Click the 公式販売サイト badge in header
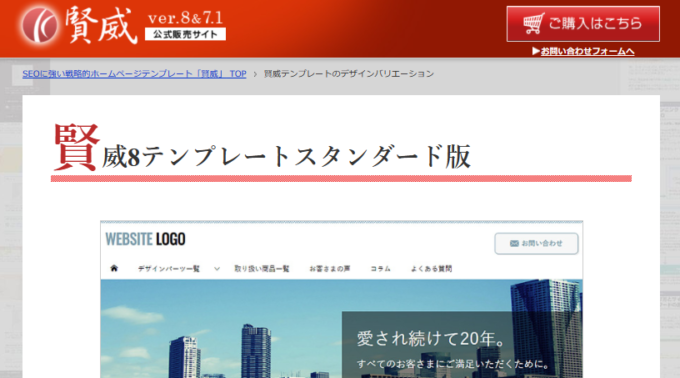 (185, 34)
